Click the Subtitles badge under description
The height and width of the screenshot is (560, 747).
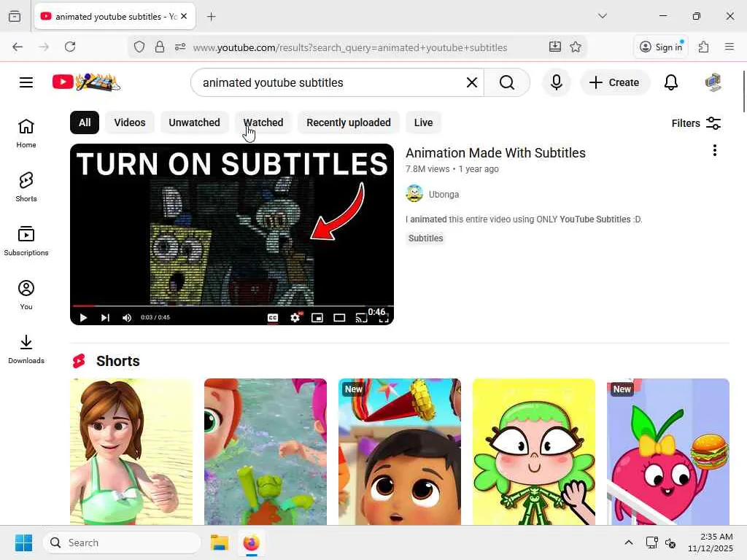425,238
